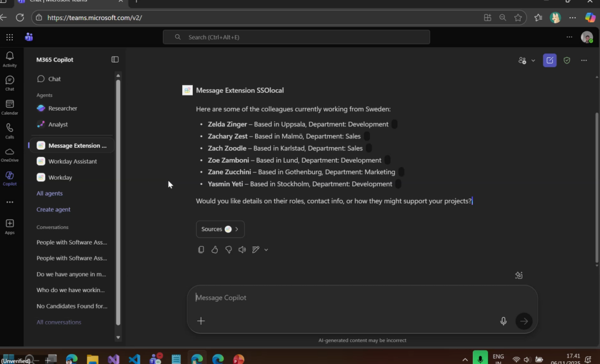The height and width of the screenshot is (364, 600).
Task: Open the app launcher waffle grid
Action: (x=9, y=37)
